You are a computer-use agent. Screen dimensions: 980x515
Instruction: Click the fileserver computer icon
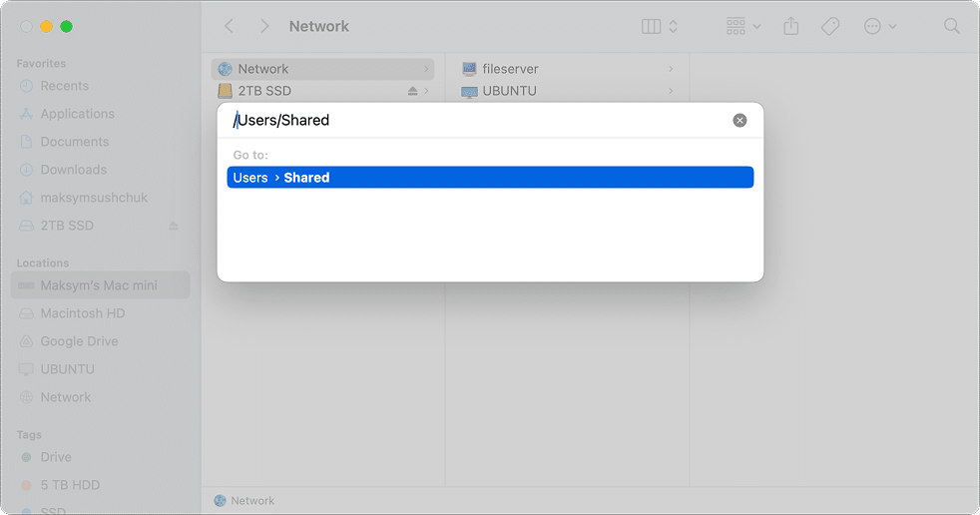[469, 69]
